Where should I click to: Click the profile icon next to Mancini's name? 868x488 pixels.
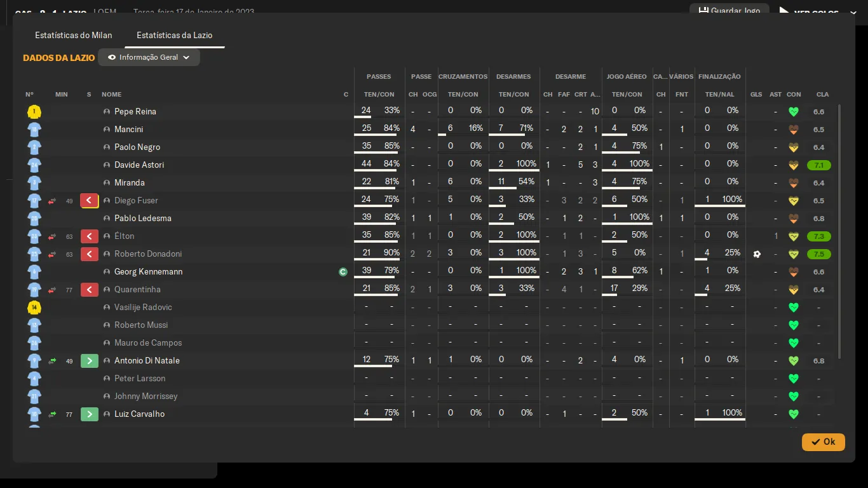[x=107, y=130]
